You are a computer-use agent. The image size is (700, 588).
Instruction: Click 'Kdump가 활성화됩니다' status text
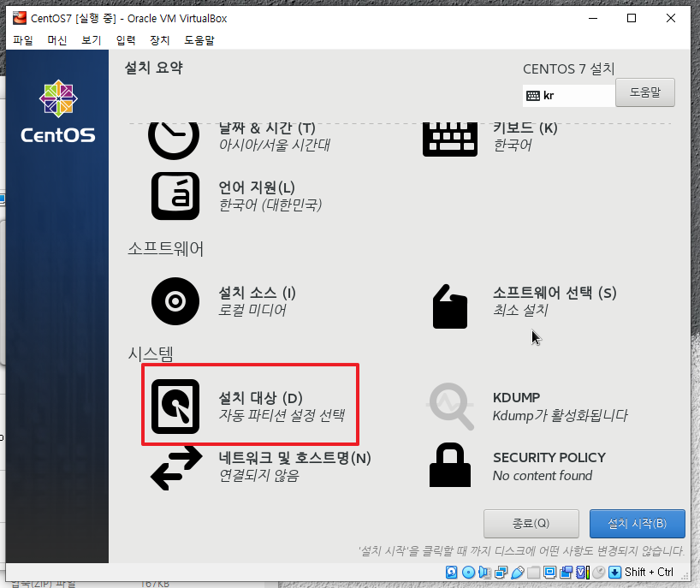click(560, 415)
